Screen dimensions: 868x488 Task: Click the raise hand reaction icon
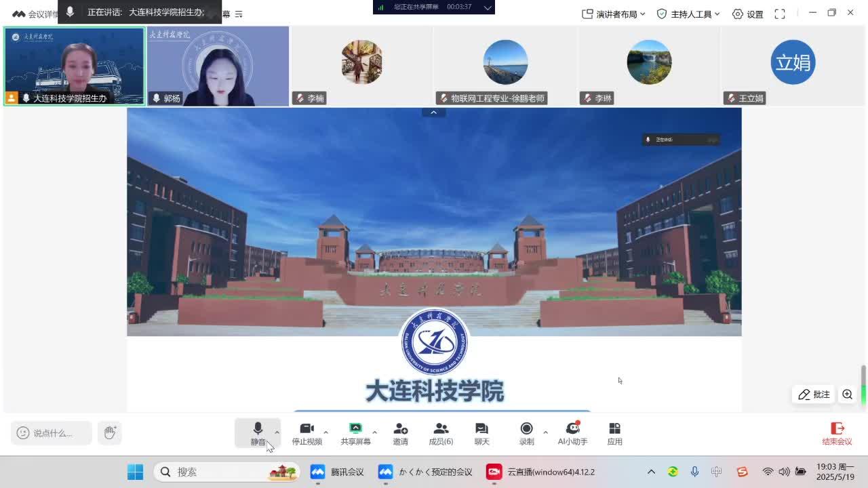[x=109, y=432]
